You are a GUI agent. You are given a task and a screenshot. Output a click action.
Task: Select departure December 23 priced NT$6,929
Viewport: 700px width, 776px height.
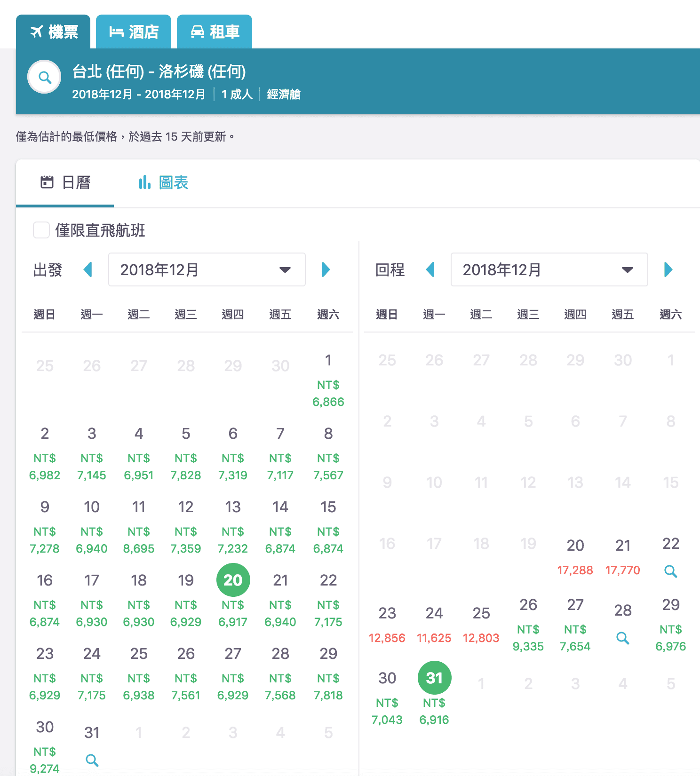(45, 674)
